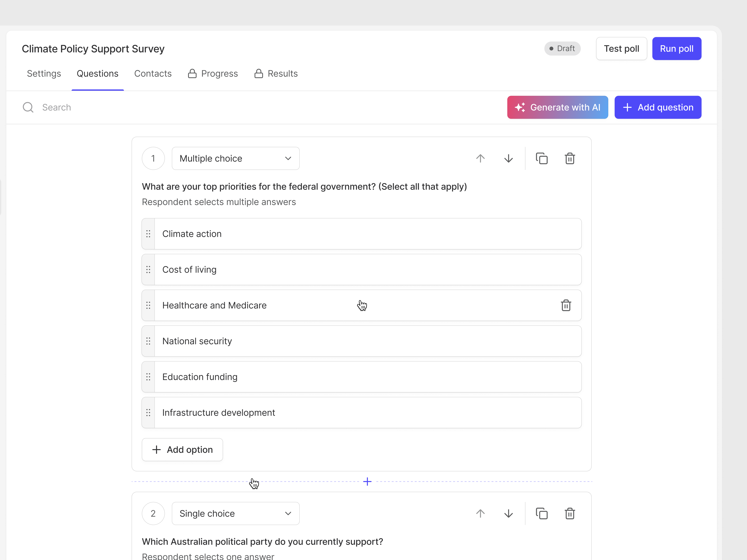Open the locked Progress tab

click(x=213, y=73)
